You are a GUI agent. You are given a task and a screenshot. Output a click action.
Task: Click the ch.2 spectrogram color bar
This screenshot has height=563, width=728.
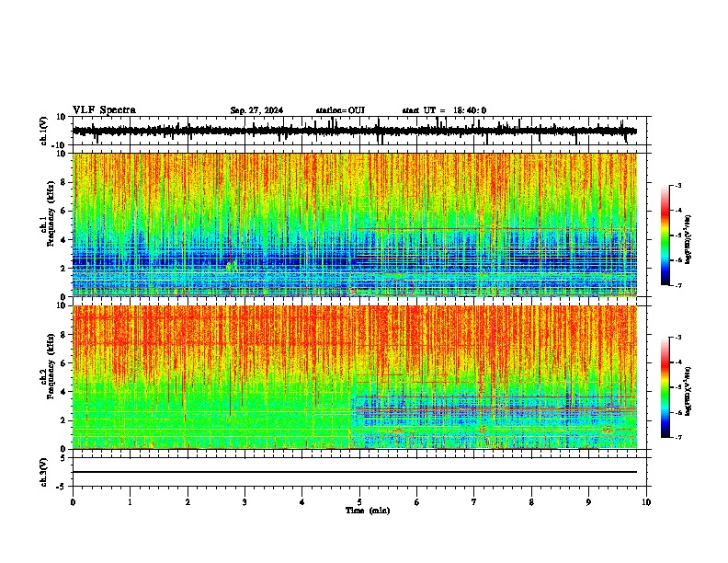point(665,387)
